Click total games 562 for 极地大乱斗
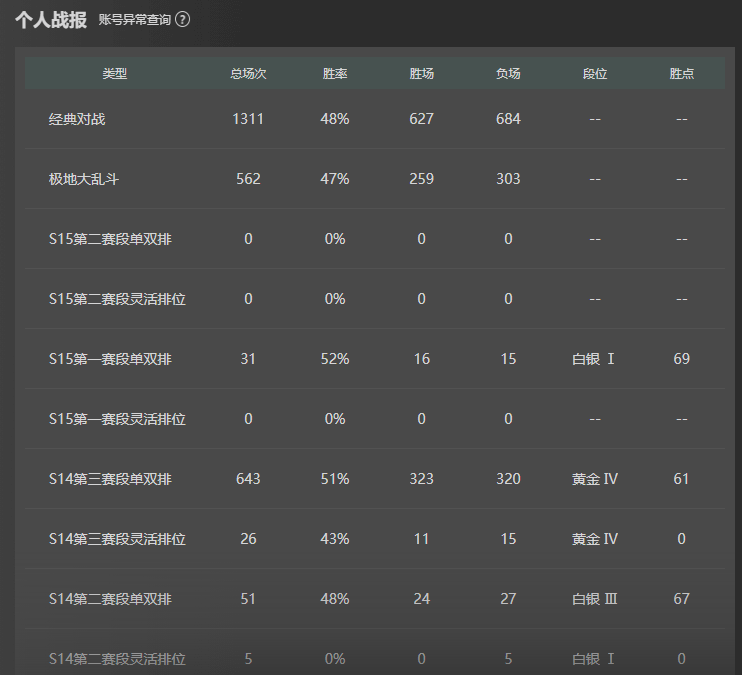The height and width of the screenshot is (675, 742). coord(248,179)
